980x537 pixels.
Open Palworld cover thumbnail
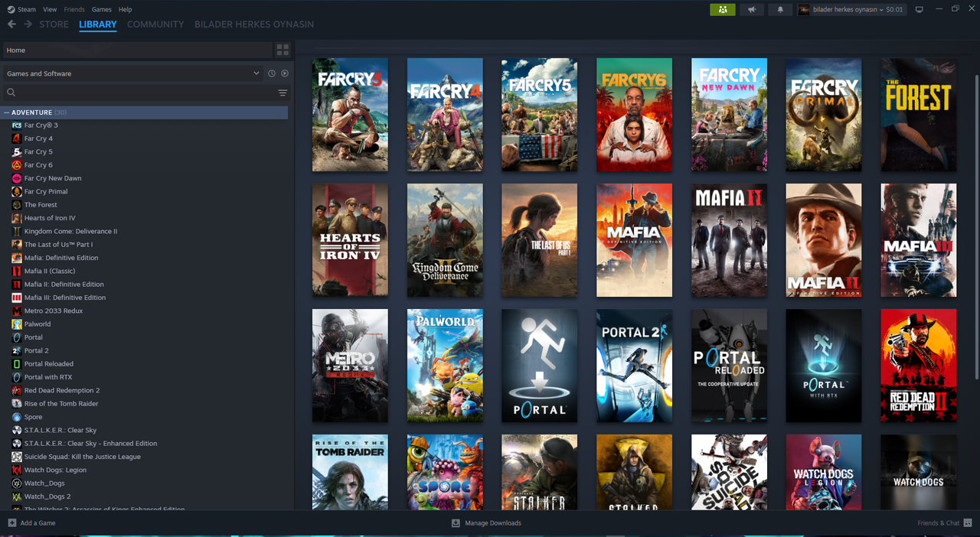pyautogui.click(x=445, y=366)
